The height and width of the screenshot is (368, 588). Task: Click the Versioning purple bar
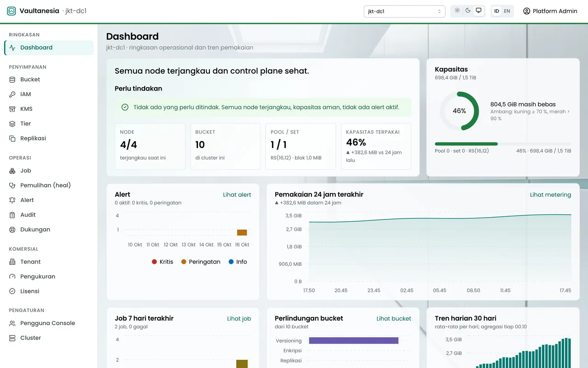pyautogui.click(x=354, y=340)
